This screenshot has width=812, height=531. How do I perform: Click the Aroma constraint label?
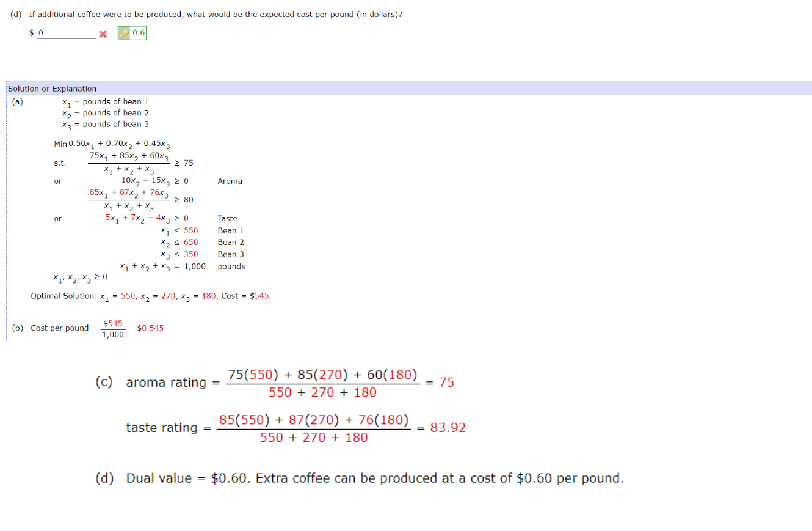click(x=232, y=181)
